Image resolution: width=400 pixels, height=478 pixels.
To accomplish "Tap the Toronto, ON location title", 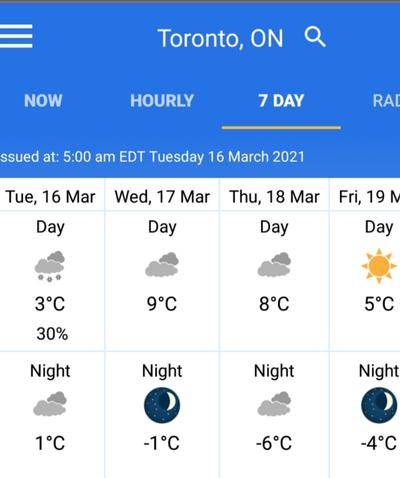I will (220, 38).
